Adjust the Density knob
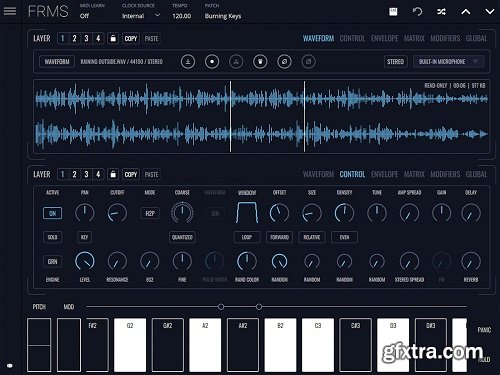500x375 pixels. (344, 213)
